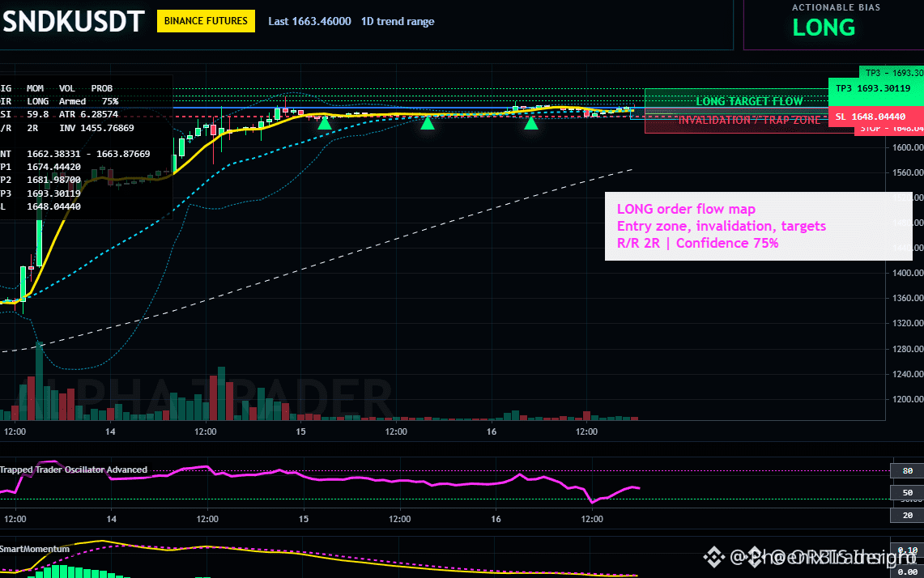Image resolution: width=924 pixels, height=578 pixels.
Task: Click the SNDKUSDT symbol title
Action: point(73,22)
